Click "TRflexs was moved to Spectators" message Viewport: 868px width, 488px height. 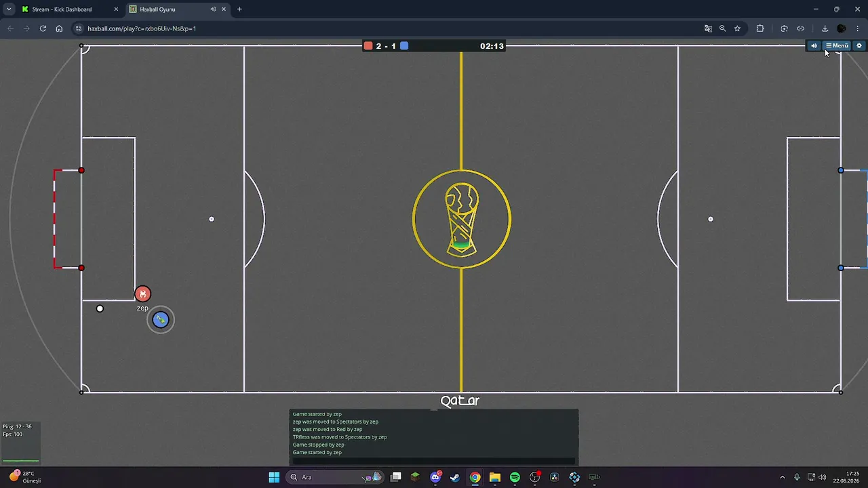tap(340, 437)
